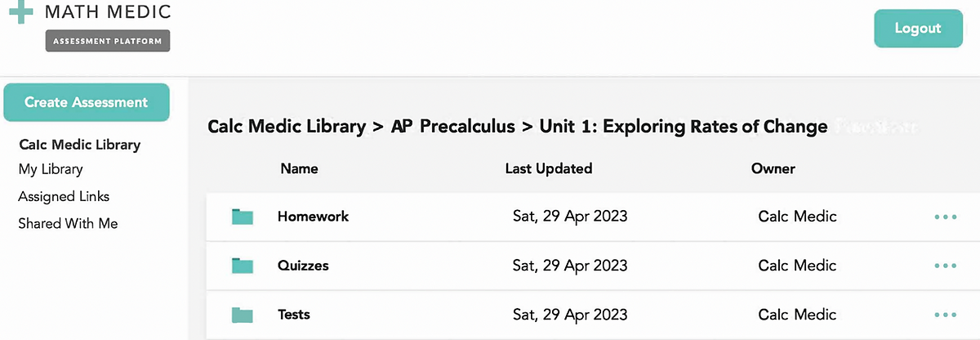Open the three-dot menu for Quizzes

pos(944,266)
